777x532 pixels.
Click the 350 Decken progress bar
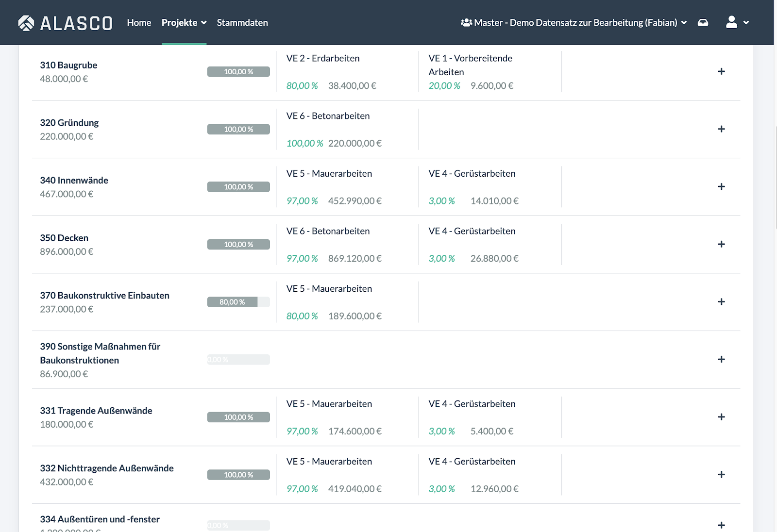(238, 245)
